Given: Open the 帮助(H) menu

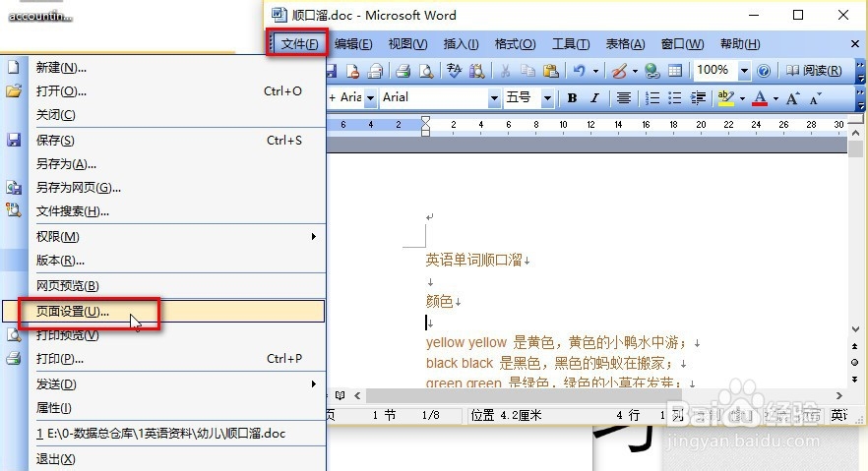Looking at the screenshot, I should click(x=740, y=43).
